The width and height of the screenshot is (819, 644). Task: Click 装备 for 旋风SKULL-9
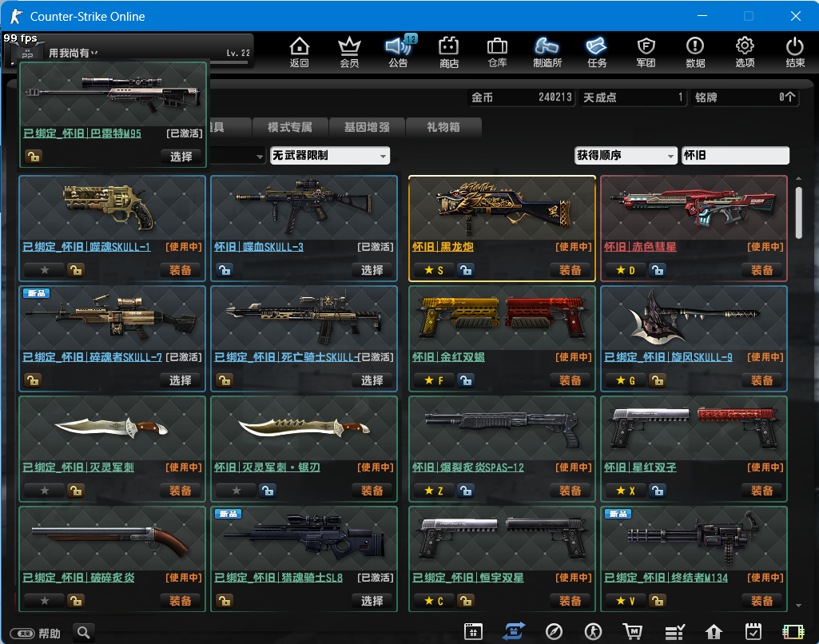click(761, 380)
